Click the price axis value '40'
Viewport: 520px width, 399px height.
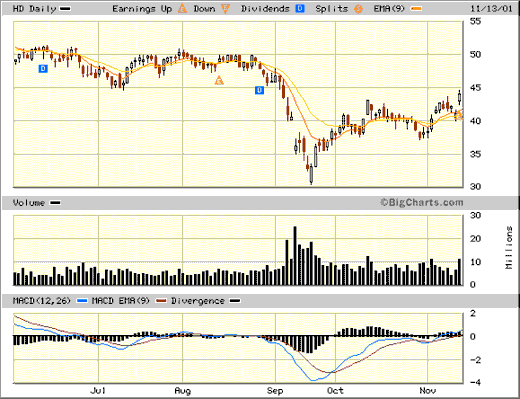click(x=475, y=121)
